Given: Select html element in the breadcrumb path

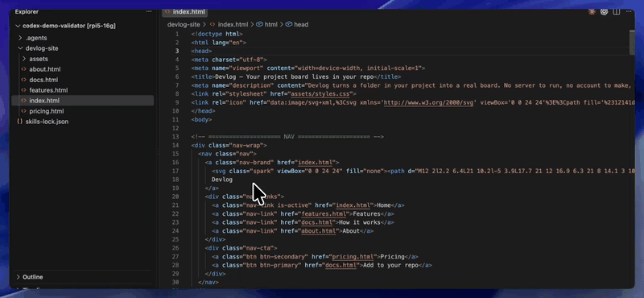Looking at the screenshot, I should (x=270, y=24).
